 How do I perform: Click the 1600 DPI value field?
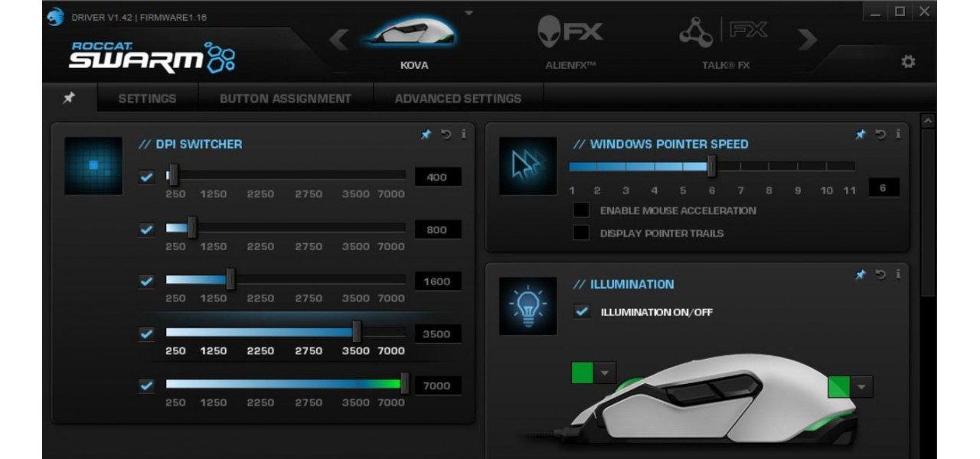pyautogui.click(x=438, y=282)
